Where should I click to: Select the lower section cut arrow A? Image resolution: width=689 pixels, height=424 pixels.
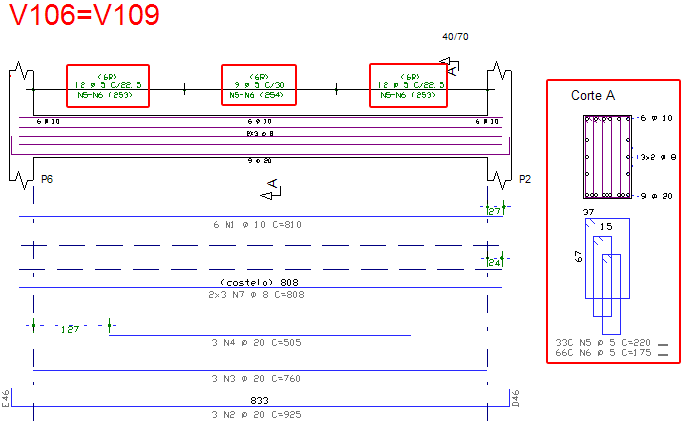click(270, 185)
